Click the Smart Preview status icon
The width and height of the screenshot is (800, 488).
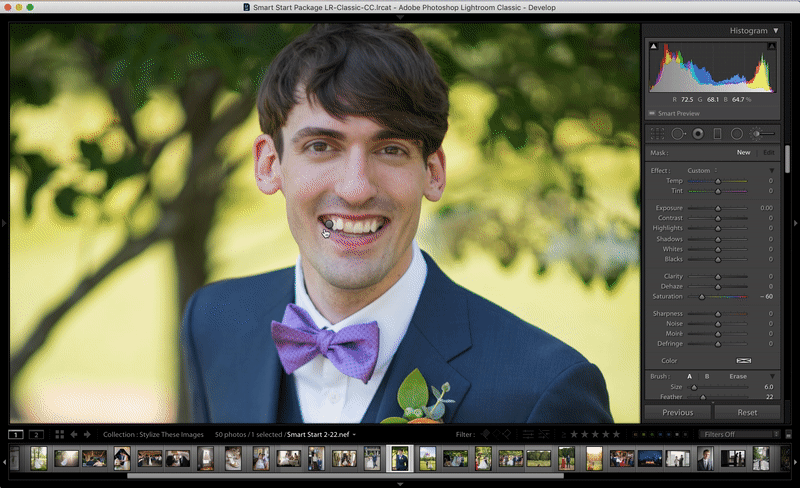652,113
